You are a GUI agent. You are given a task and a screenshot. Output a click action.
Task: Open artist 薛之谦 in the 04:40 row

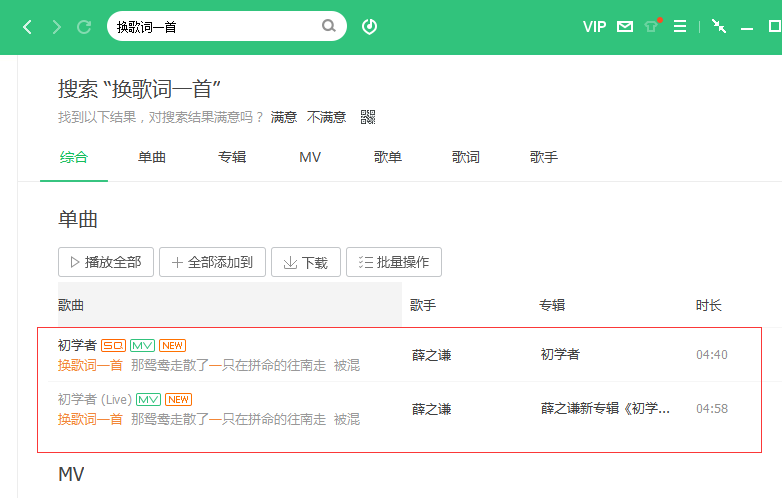(431, 355)
